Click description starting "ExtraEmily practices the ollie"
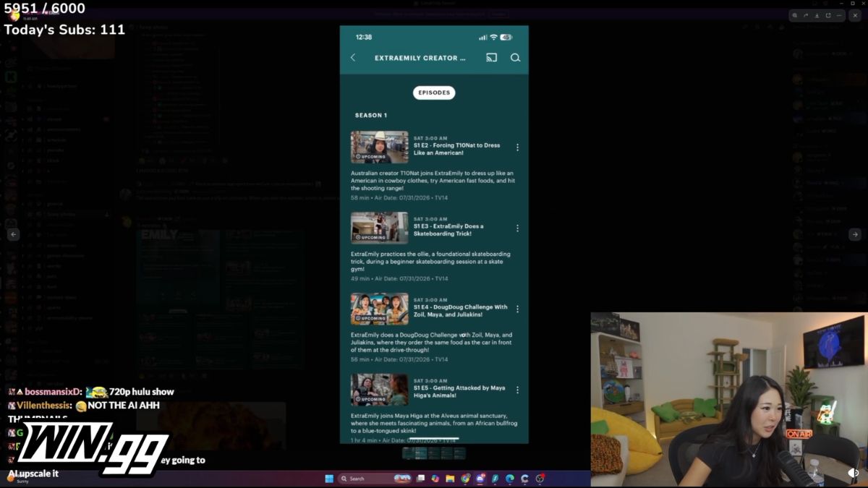The width and height of the screenshot is (868, 488). click(x=430, y=262)
